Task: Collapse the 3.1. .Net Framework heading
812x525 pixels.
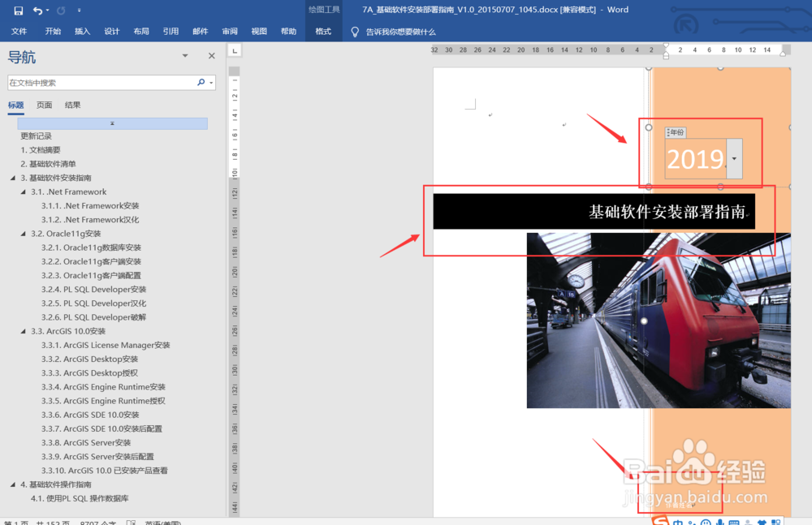Action: [x=24, y=192]
